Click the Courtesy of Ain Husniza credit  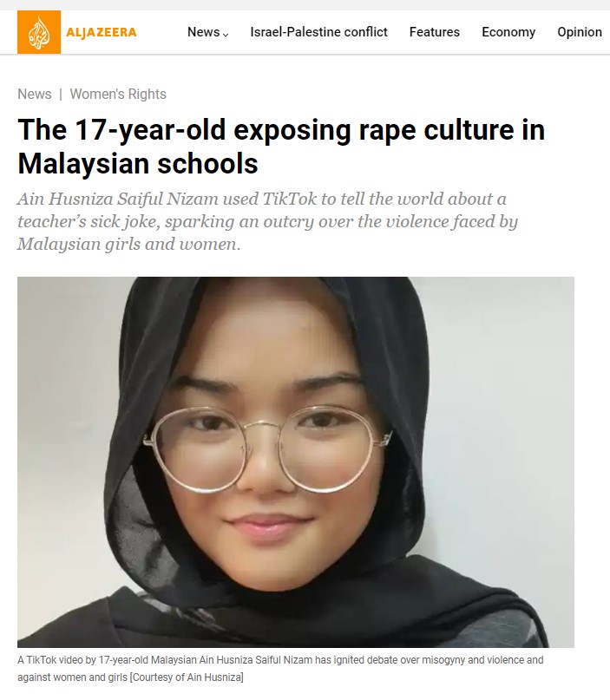[x=187, y=677]
